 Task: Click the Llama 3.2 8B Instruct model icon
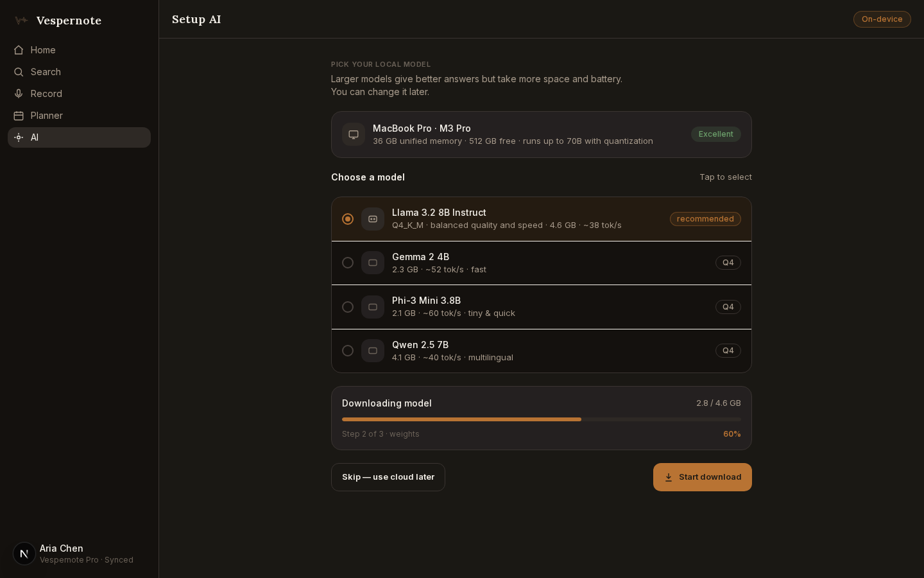click(x=373, y=219)
